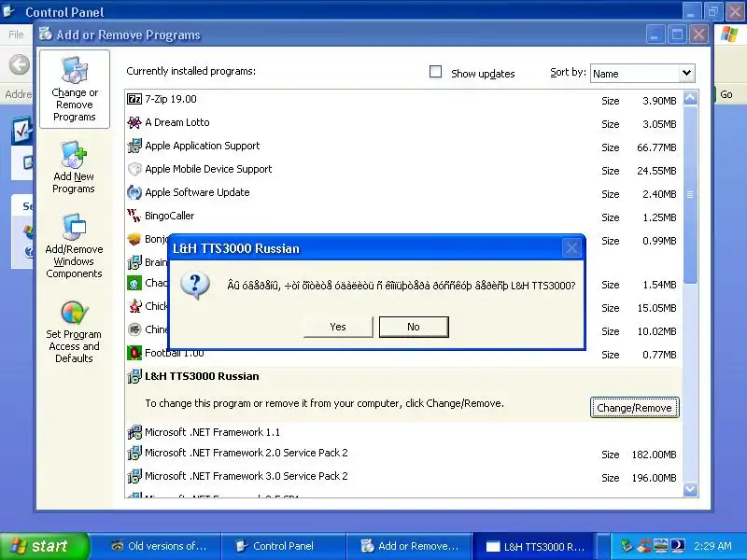Click the Control Panel Back arrow

click(20, 64)
